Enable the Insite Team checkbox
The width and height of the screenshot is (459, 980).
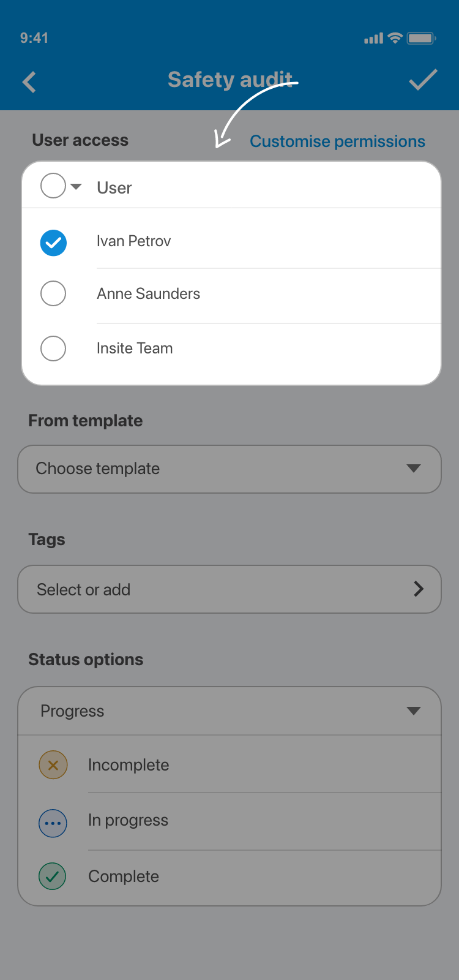(53, 349)
